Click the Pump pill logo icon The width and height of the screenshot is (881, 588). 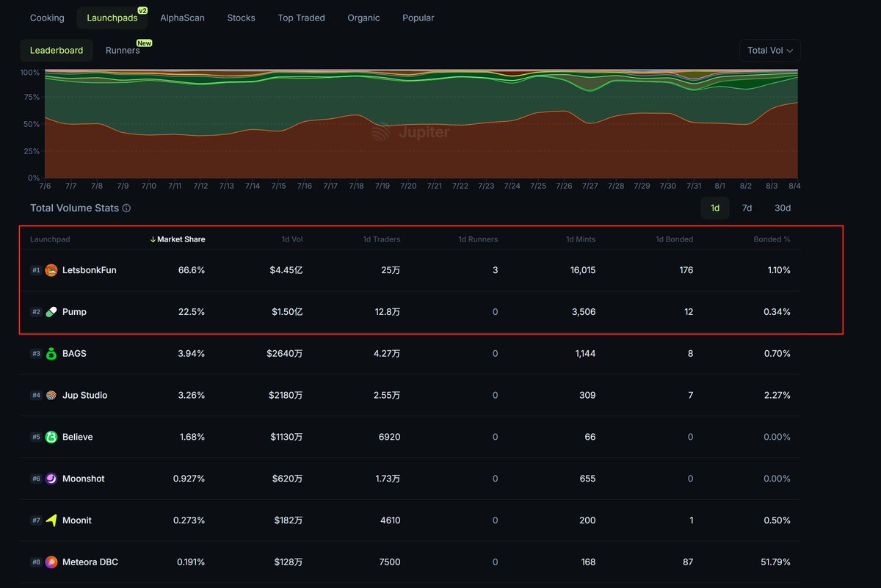(x=51, y=312)
